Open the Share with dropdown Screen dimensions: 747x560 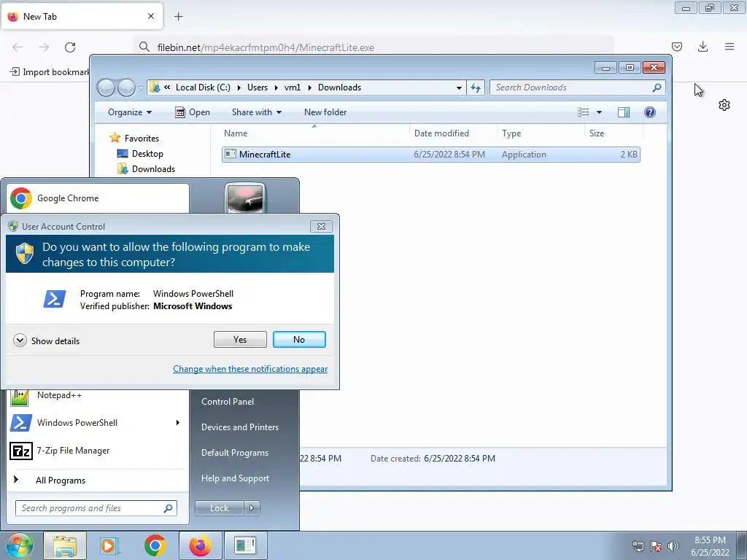pos(256,112)
